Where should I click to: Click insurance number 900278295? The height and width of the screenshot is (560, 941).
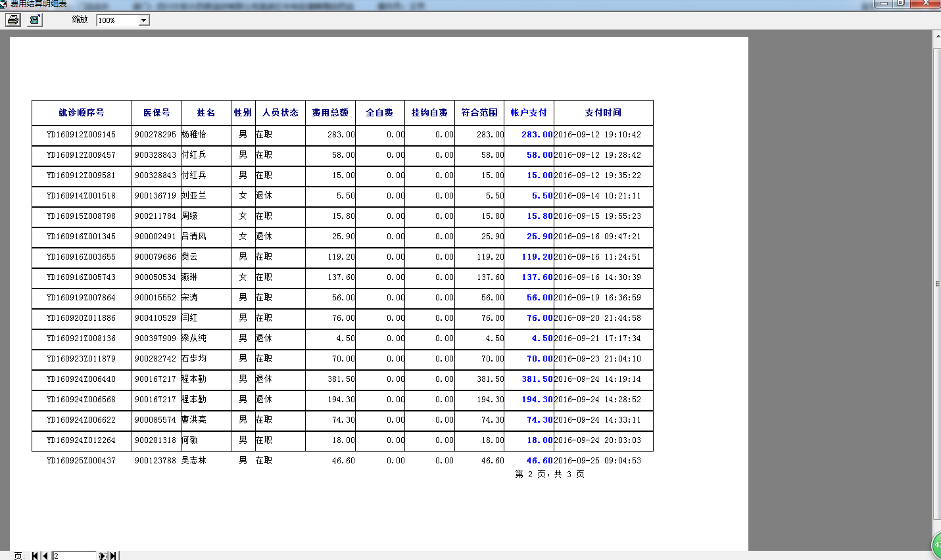156,135
